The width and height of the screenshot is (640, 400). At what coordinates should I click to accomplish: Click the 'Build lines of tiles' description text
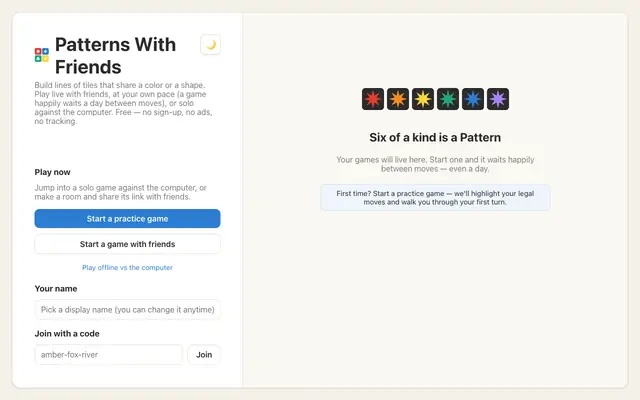[x=123, y=103]
